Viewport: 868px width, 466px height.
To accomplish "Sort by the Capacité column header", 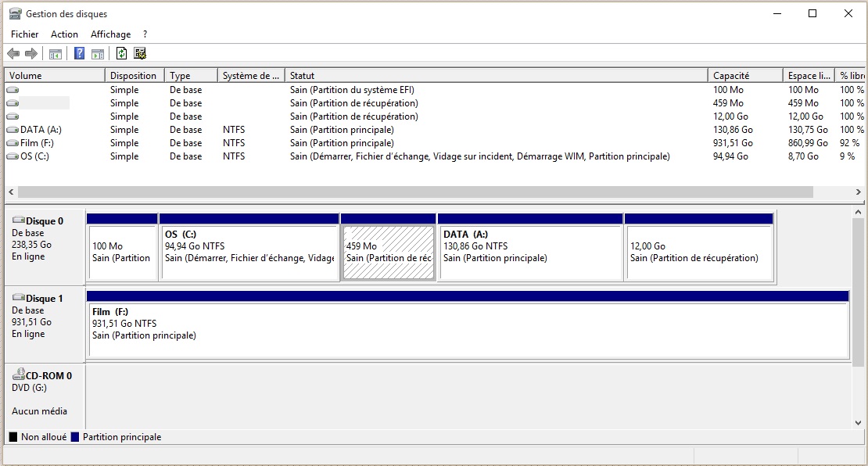I will pos(744,76).
